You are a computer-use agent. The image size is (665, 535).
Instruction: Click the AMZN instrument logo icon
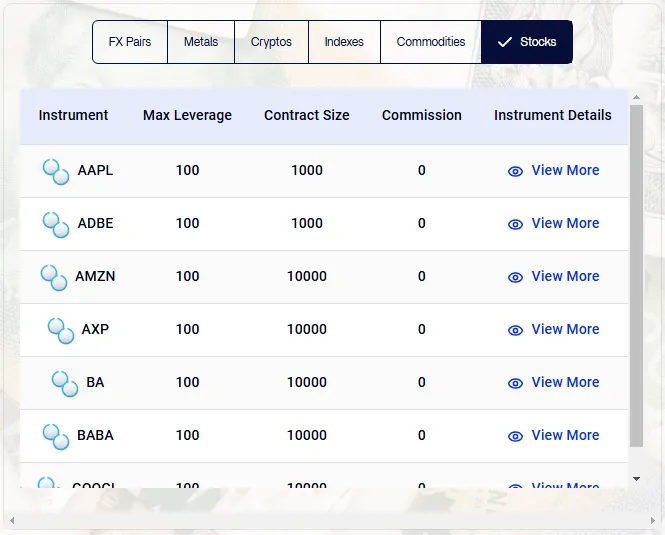tap(54, 277)
